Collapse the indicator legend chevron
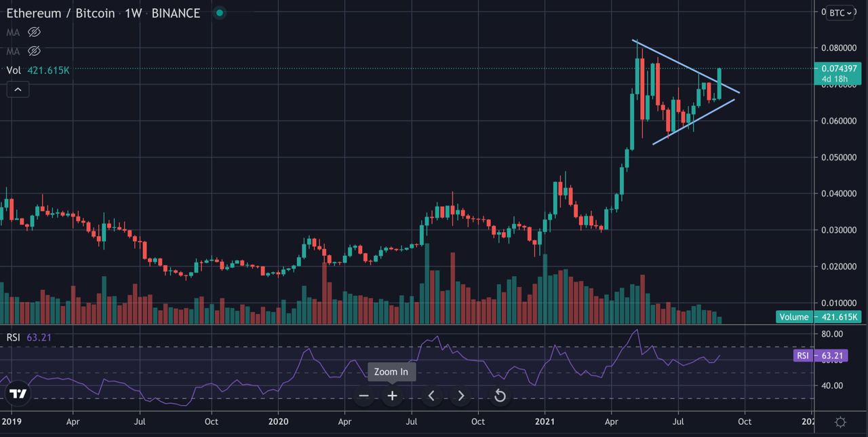Image resolution: width=868 pixels, height=437 pixels. pos(18,89)
